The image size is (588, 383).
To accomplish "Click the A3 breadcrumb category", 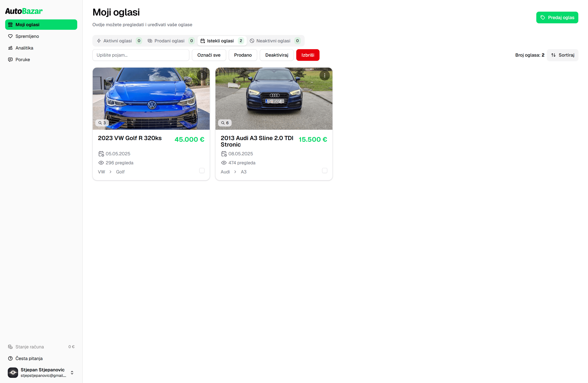I will click(244, 172).
